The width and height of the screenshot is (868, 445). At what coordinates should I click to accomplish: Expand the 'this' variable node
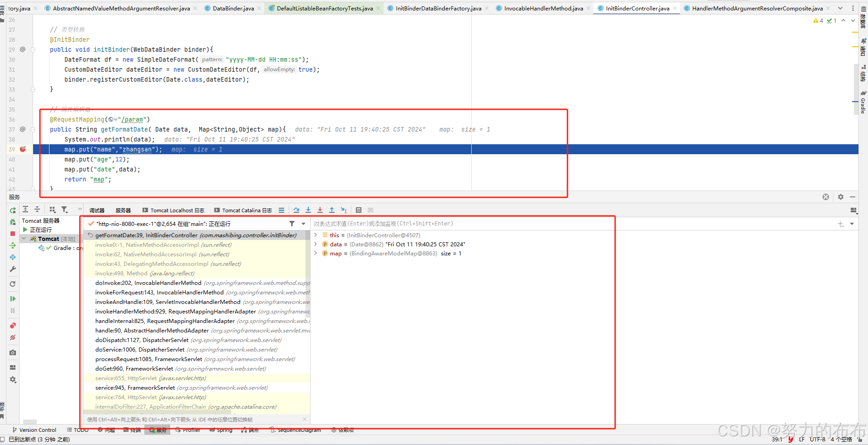pos(316,235)
